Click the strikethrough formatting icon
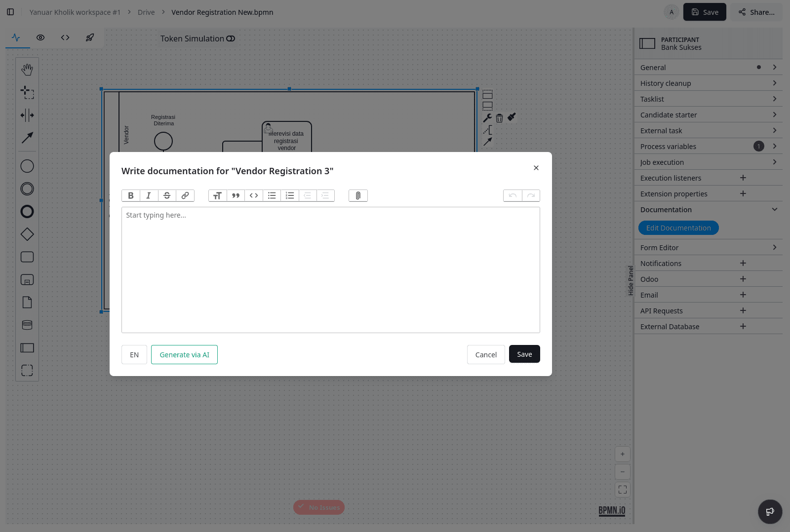 click(x=167, y=196)
